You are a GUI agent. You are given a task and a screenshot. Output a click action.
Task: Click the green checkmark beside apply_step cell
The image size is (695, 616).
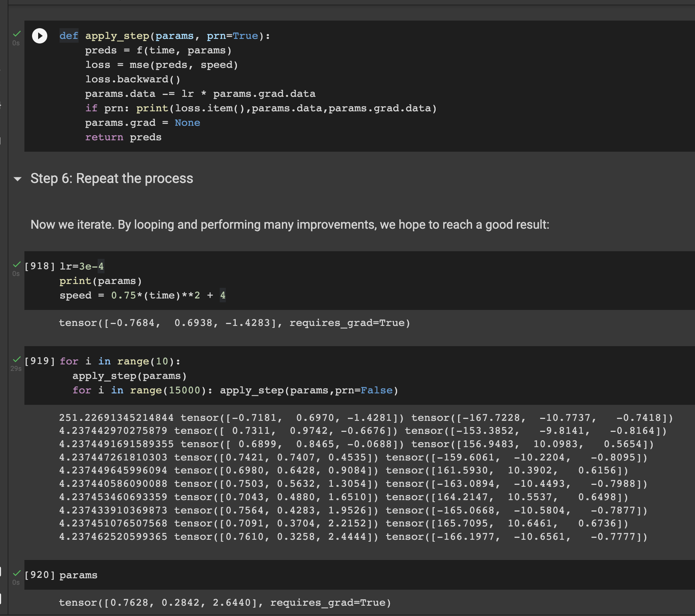[x=17, y=34]
